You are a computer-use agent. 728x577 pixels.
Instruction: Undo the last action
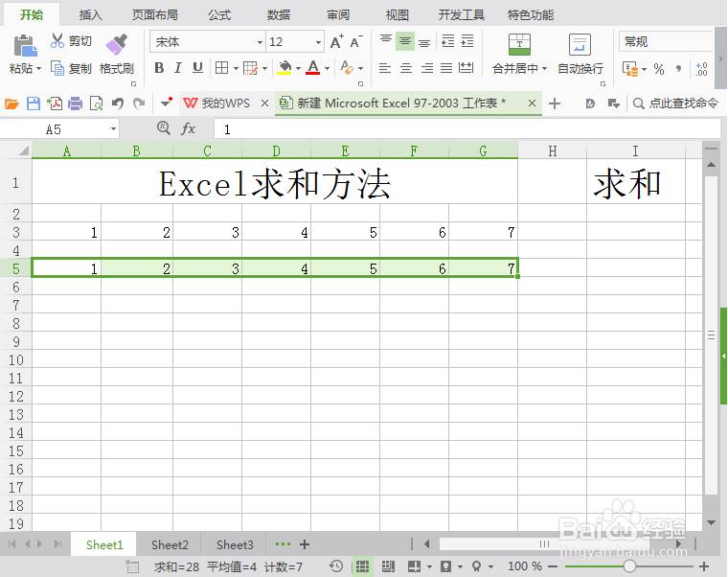coord(118,104)
